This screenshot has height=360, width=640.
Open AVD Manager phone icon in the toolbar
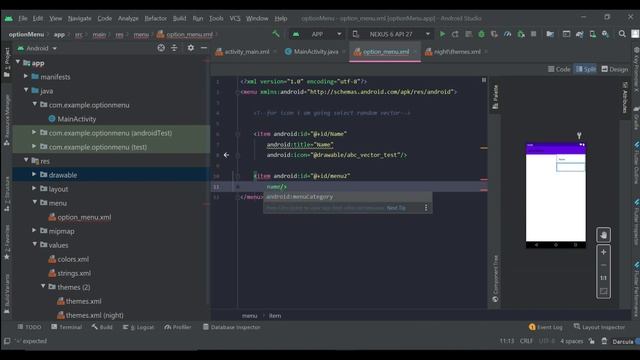coord(592,34)
